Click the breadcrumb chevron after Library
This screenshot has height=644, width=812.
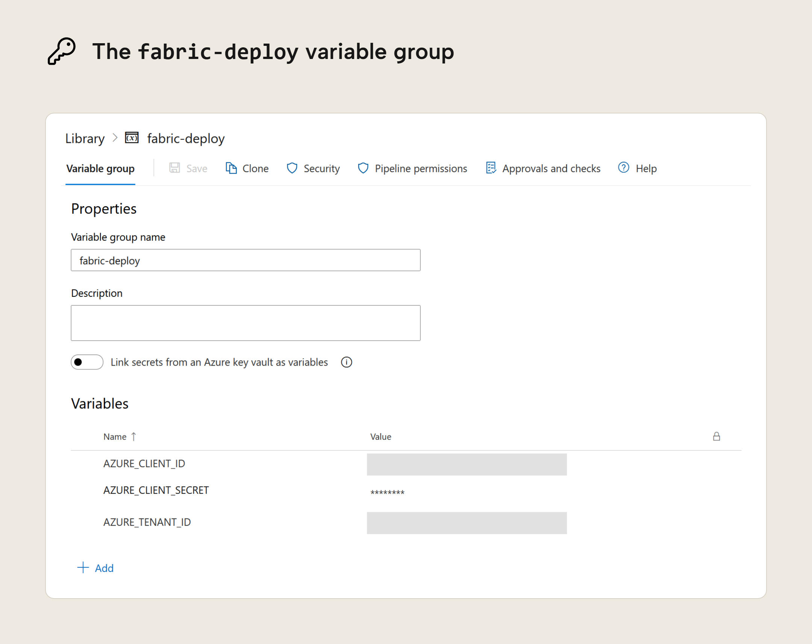pos(115,138)
